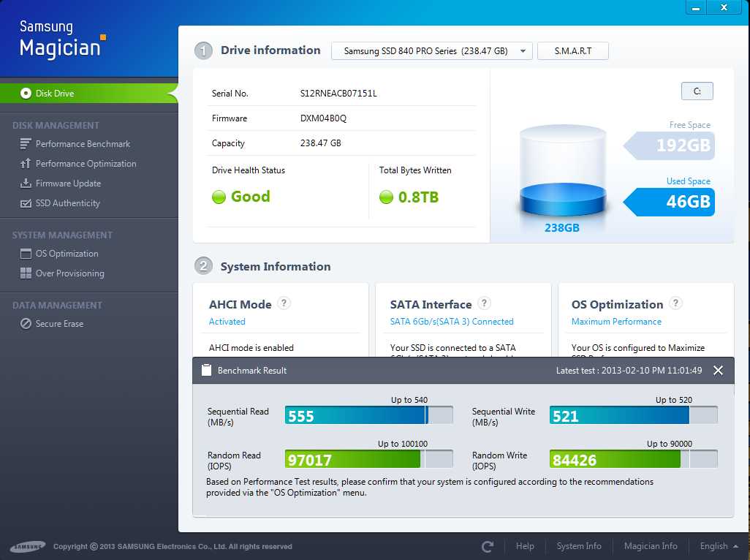Click the Over Provisioning grid icon

[26, 273]
